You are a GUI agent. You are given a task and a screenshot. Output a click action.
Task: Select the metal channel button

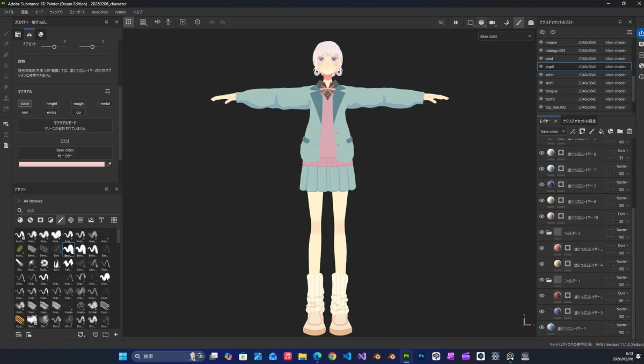click(105, 104)
